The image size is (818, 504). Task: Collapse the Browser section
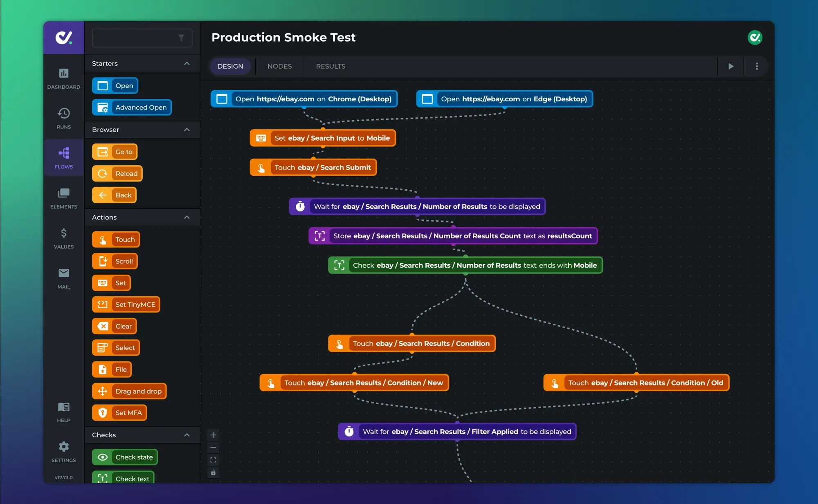[x=187, y=130]
